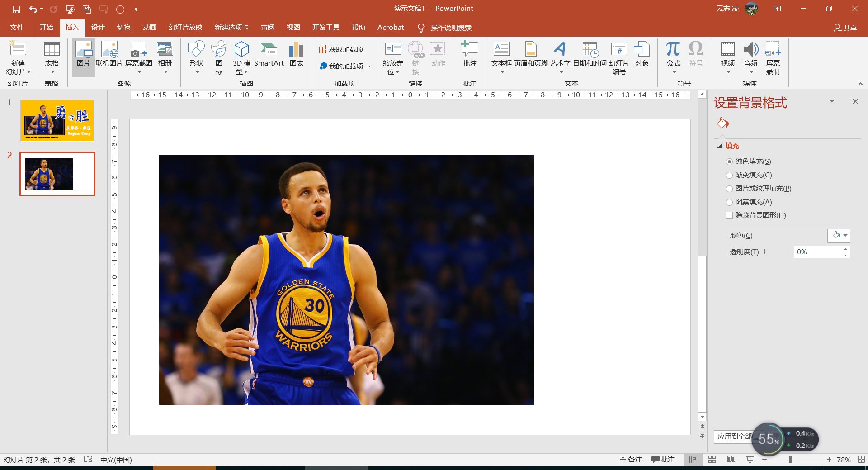Switch to Slide Sorter view in status bar
The height and width of the screenshot is (470, 868).
[712, 460]
